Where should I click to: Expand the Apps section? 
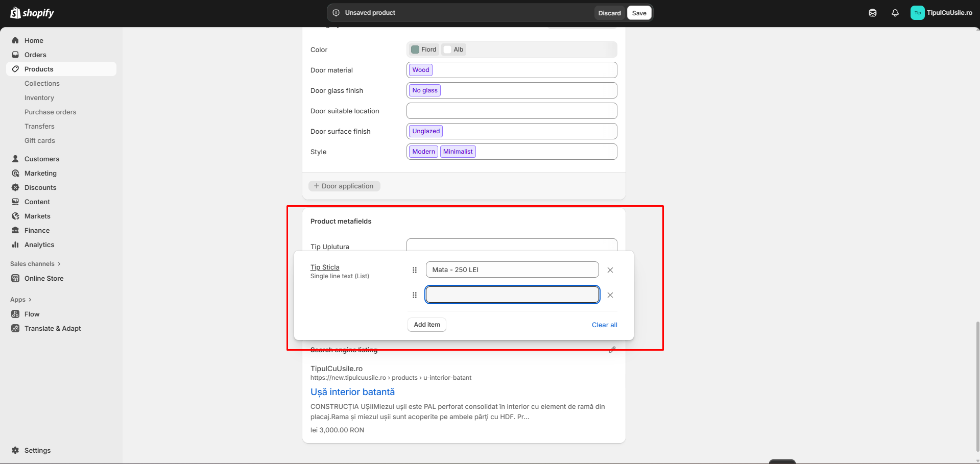[21, 300]
